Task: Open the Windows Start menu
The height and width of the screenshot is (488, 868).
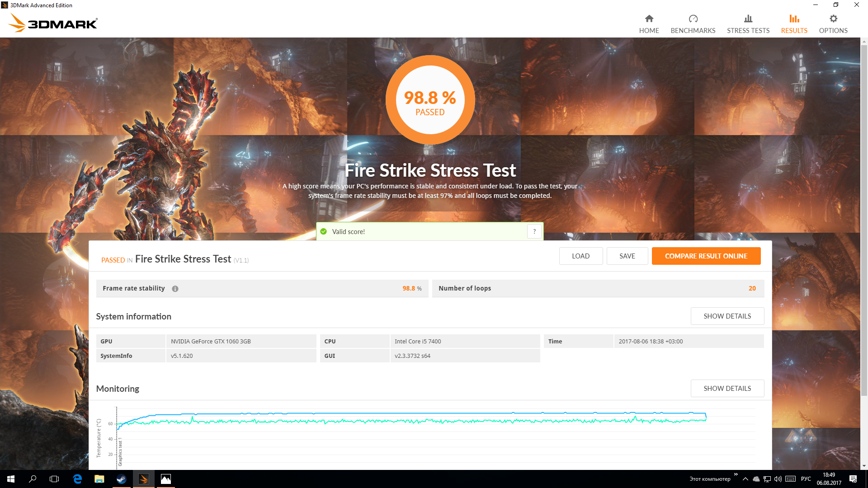Action: click(11, 479)
